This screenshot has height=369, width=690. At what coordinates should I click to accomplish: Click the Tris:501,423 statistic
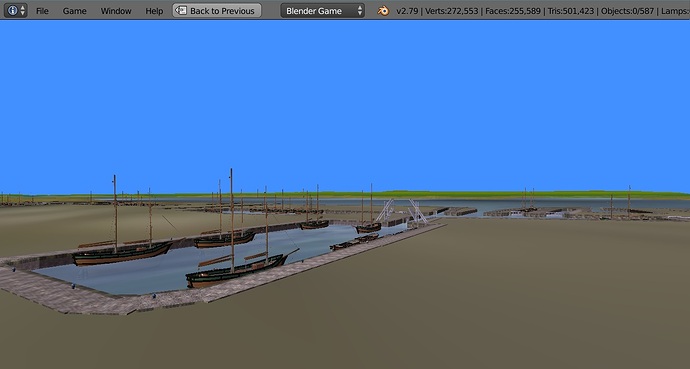point(571,11)
